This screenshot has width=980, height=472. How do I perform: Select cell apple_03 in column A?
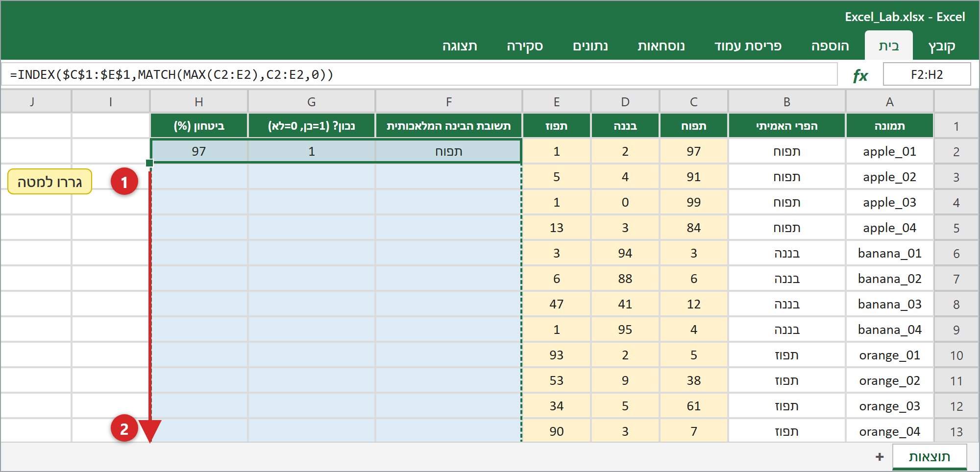890,202
